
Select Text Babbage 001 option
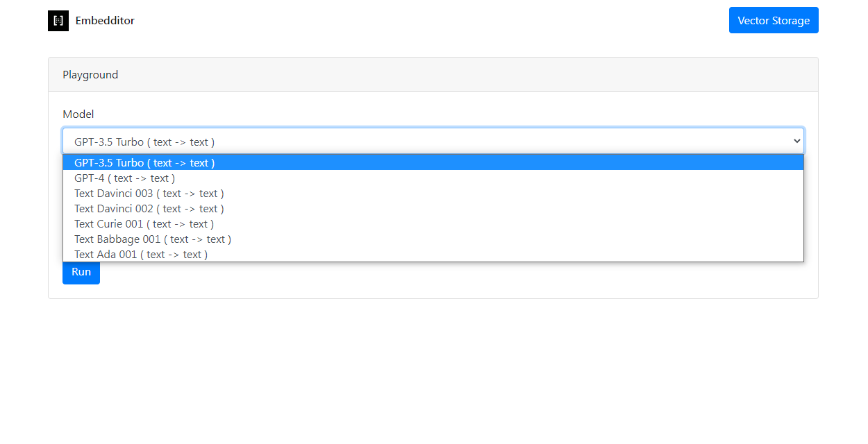(153, 239)
